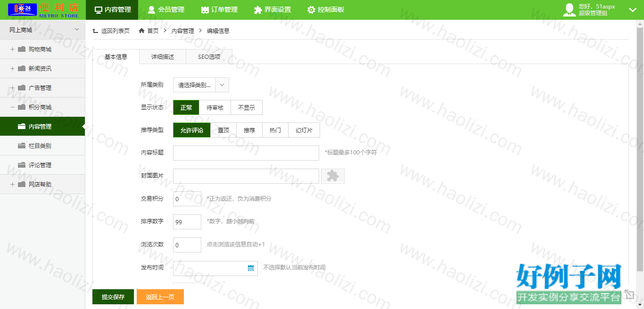Screen dimensions: 644x309
Task: Click the puzzle icon beside 界面设置
Action: tap(258, 9)
